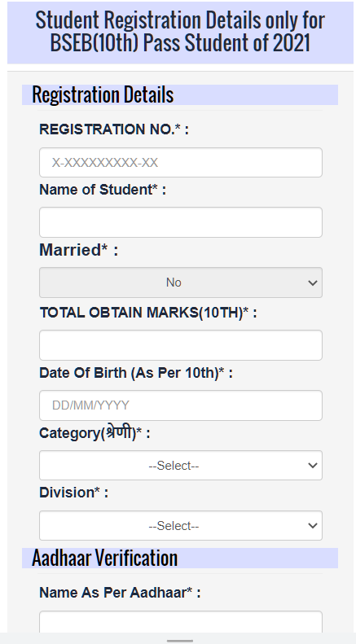
Task: Click the Registration No. input field
Action: click(181, 163)
